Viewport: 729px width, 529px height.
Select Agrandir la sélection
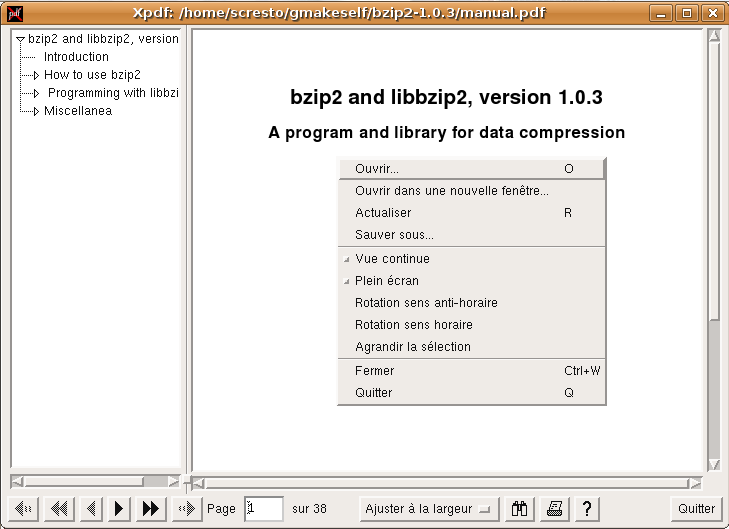(471, 347)
